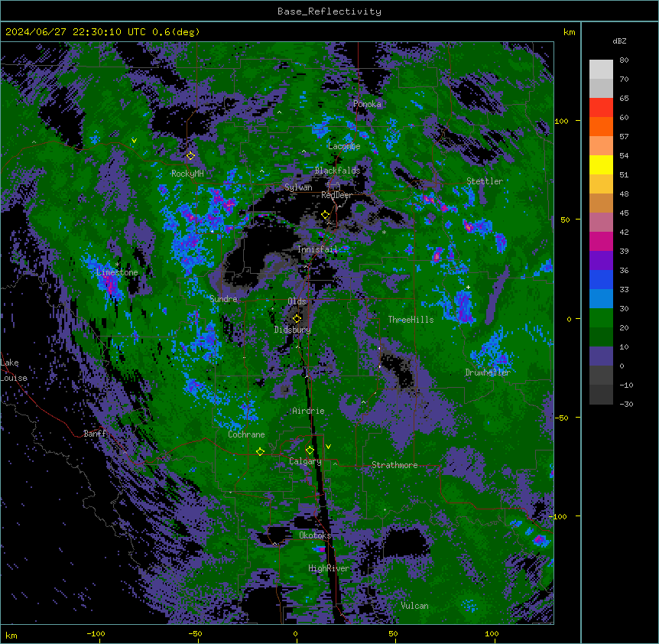The image size is (659, 644).
Task: Click the Airdrie city label
Action: click(x=308, y=411)
